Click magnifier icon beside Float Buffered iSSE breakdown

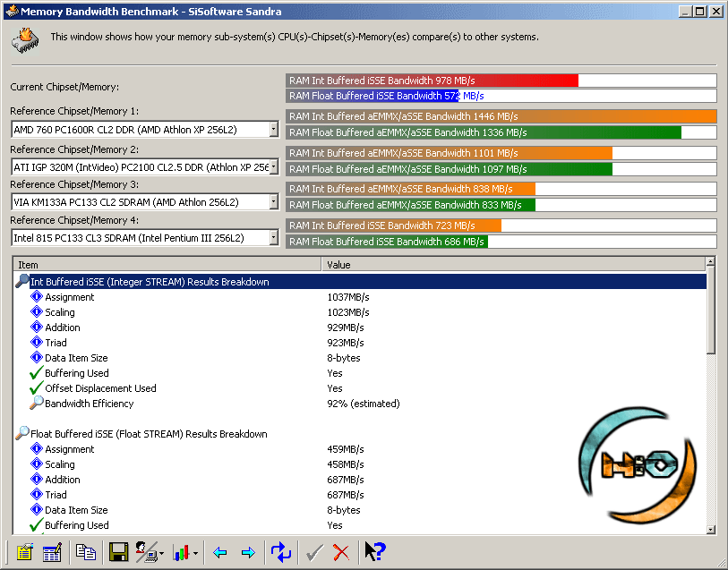pos(22,433)
